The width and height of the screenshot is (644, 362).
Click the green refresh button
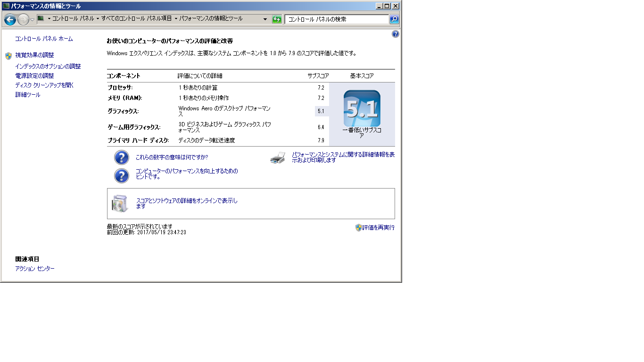pyautogui.click(x=277, y=19)
